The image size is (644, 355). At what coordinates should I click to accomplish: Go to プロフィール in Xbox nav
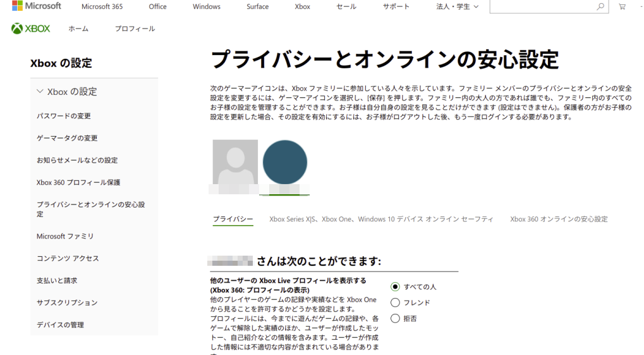(x=135, y=28)
